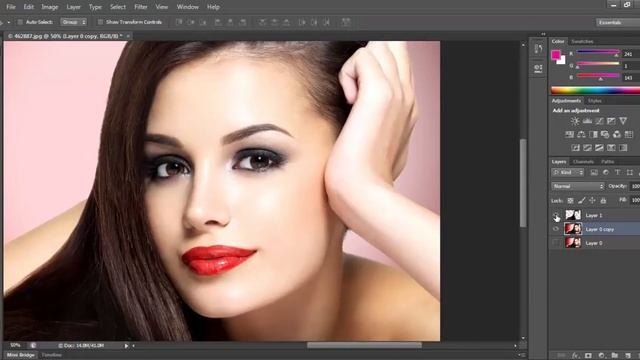Hide the Layer 0 copy layer
This screenshot has width=640, height=360.
[556, 229]
